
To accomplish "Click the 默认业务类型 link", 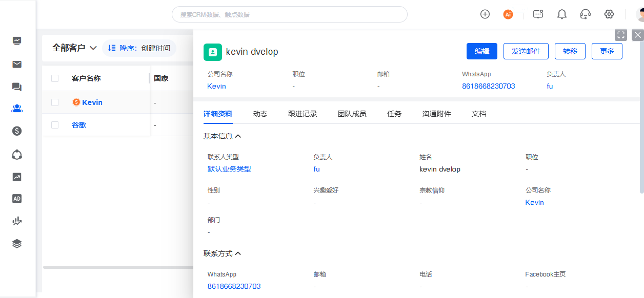I will pyautogui.click(x=229, y=169).
